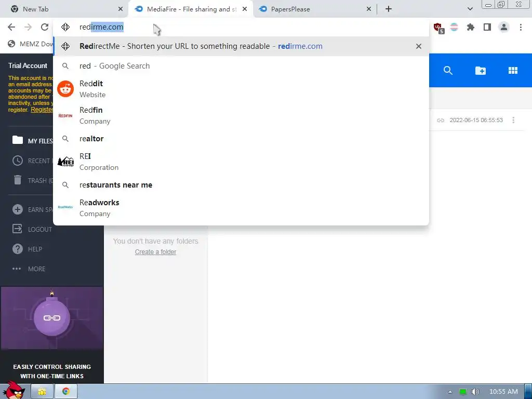Open MY FILES in sidebar

[32, 141]
